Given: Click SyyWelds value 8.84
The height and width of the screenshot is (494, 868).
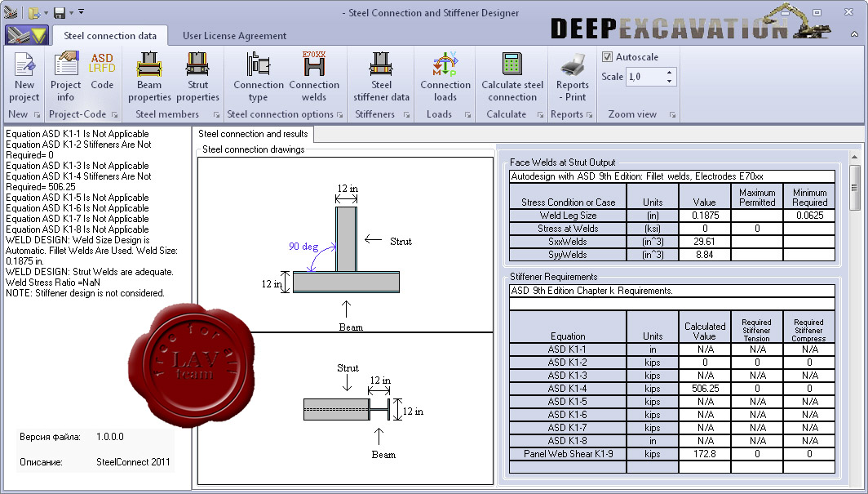Looking at the screenshot, I should pos(705,255).
